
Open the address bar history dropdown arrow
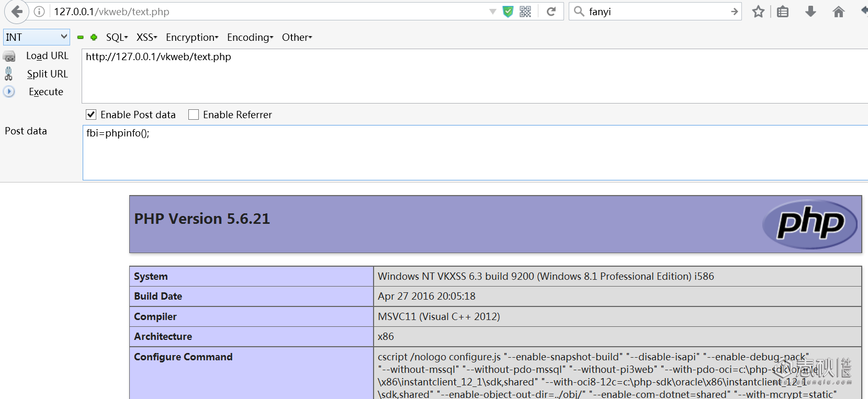492,12
